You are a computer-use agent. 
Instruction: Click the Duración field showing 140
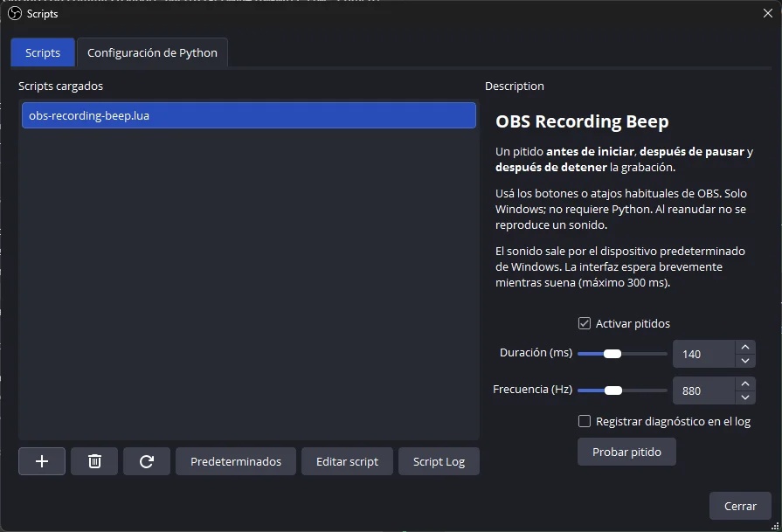(703, 354)
